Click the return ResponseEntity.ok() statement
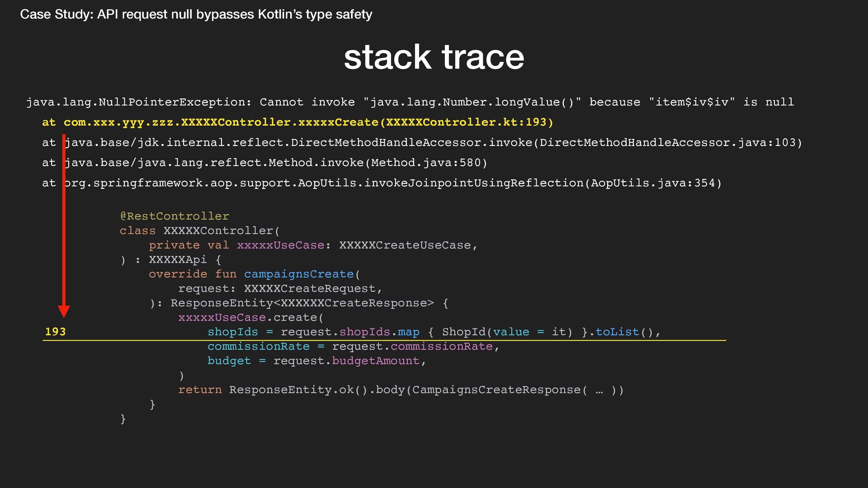 [401, 389]
